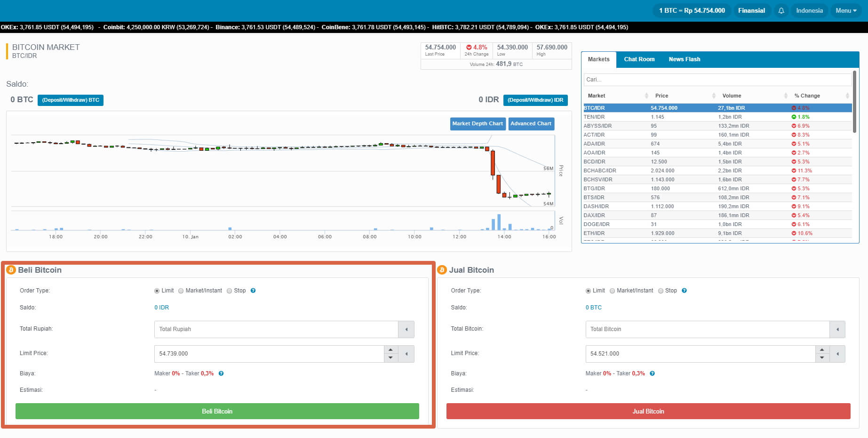Select Limit order type for buying
The height and width of the screenshot is (438, 868).
point(157,291)
